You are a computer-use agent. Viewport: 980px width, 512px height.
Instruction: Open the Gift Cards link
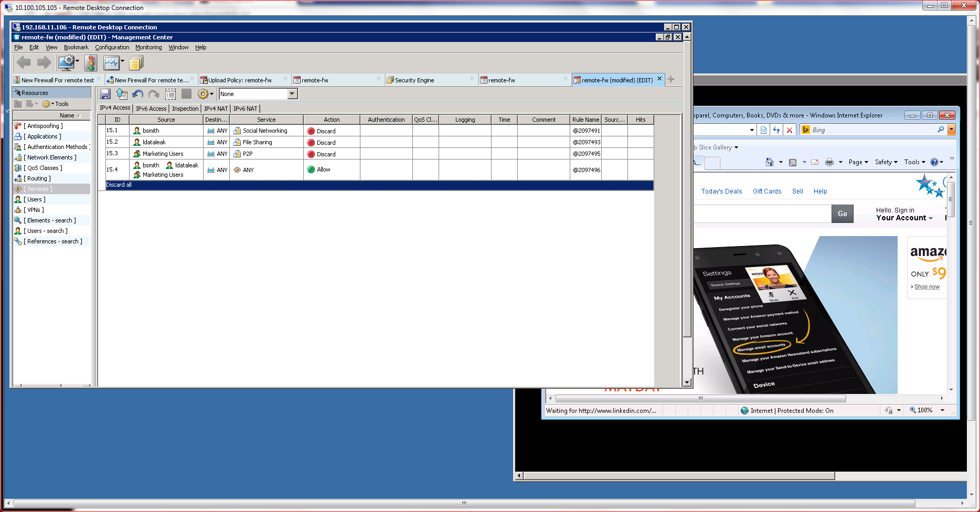[x=767, y=191]
